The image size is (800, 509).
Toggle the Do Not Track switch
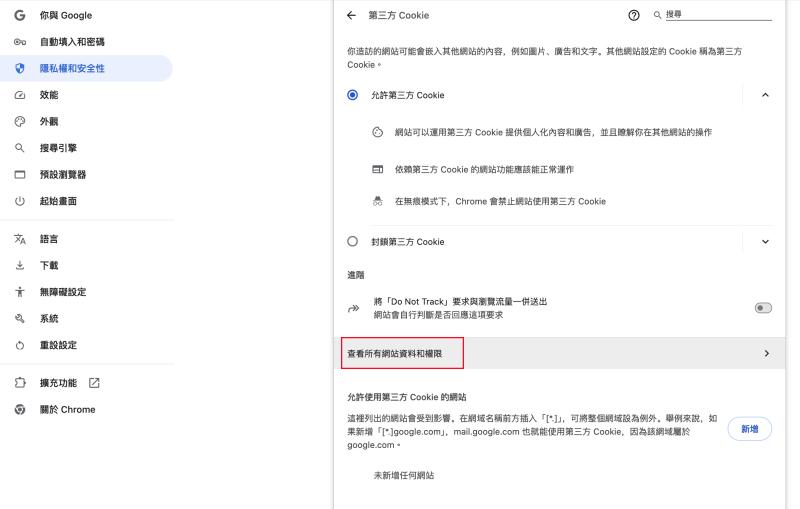coord(763,308)
